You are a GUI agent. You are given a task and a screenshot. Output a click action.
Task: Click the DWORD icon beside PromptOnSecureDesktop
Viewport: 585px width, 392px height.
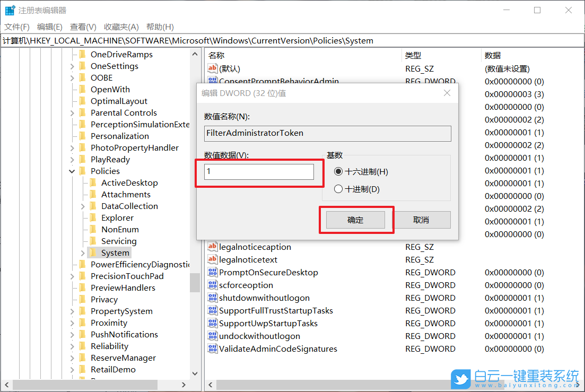tap(213, 272)
